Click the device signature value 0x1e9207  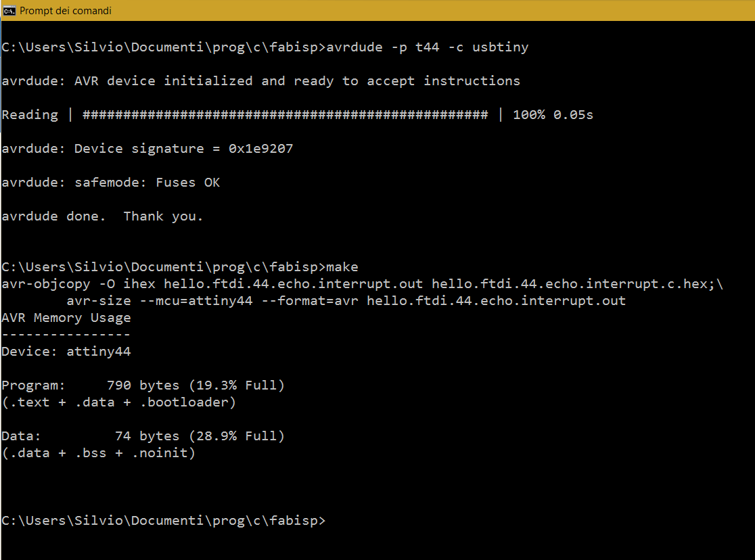(260, 148)
